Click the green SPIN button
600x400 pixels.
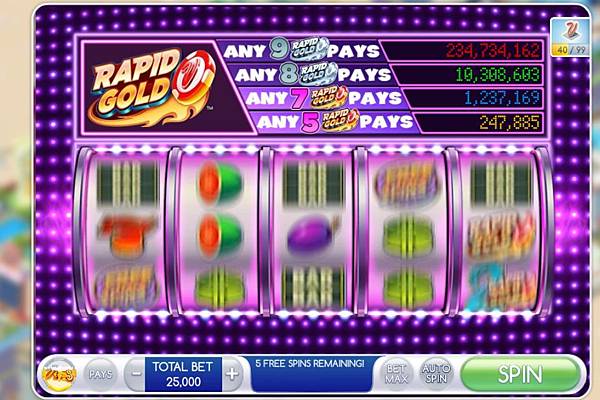(x=520, y=374)
